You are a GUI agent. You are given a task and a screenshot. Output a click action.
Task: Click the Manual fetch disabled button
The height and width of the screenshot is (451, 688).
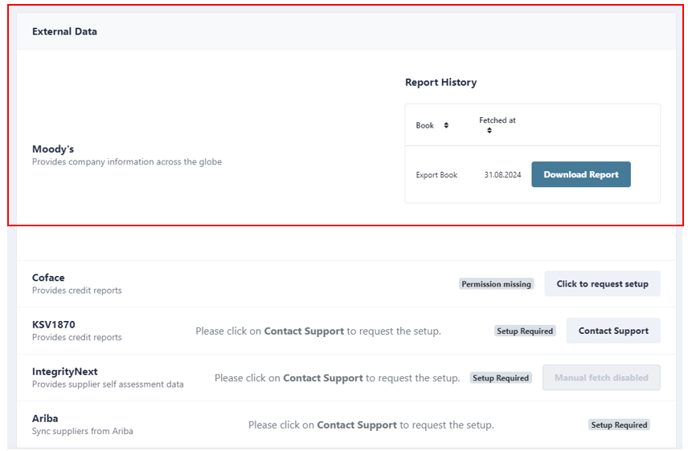[x=601, y=378]
